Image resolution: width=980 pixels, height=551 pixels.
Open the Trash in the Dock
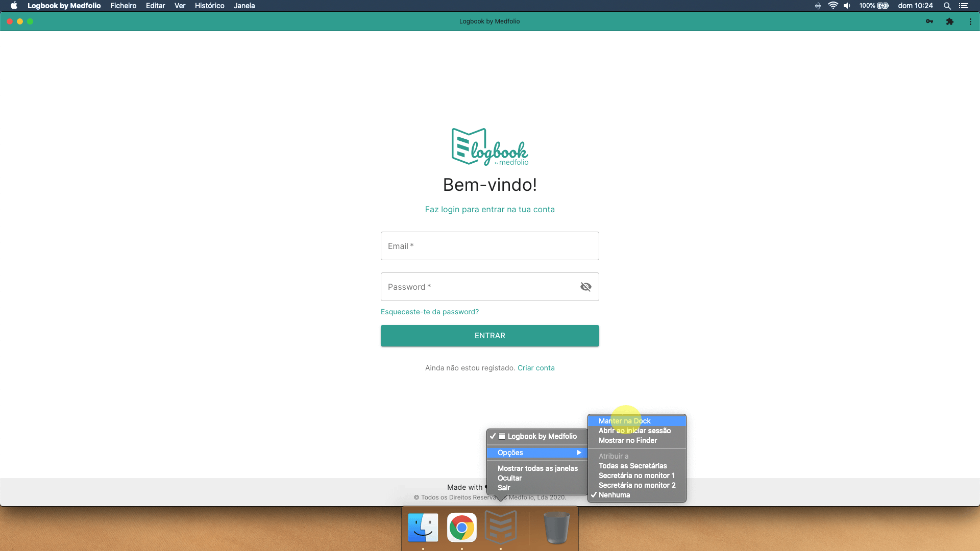pos(556,528)
